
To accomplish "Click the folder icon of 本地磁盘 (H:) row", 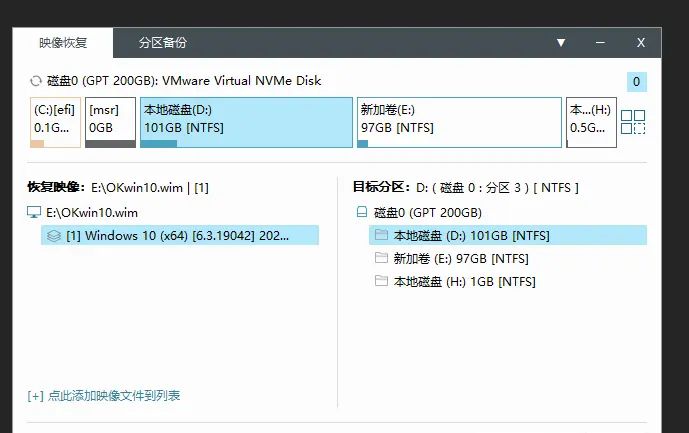I will [381, 280].
